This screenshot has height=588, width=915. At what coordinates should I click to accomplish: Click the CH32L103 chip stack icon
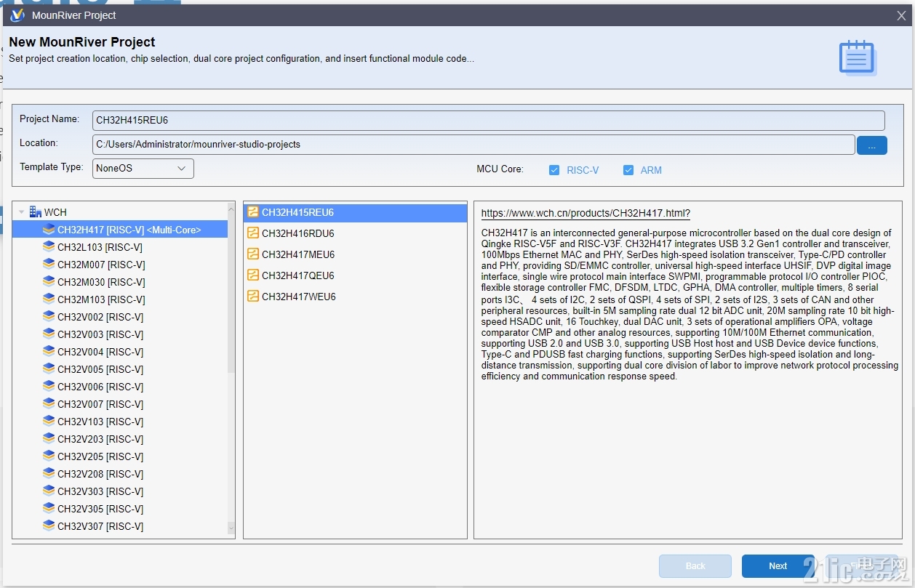49,247
